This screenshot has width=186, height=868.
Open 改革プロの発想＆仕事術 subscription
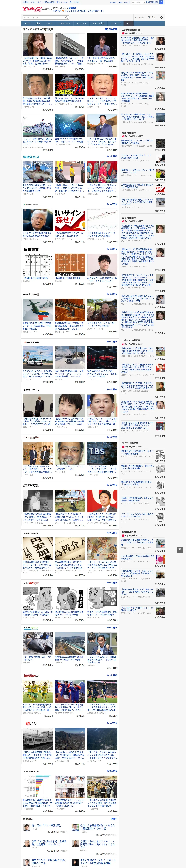click(x=49, y=843)
